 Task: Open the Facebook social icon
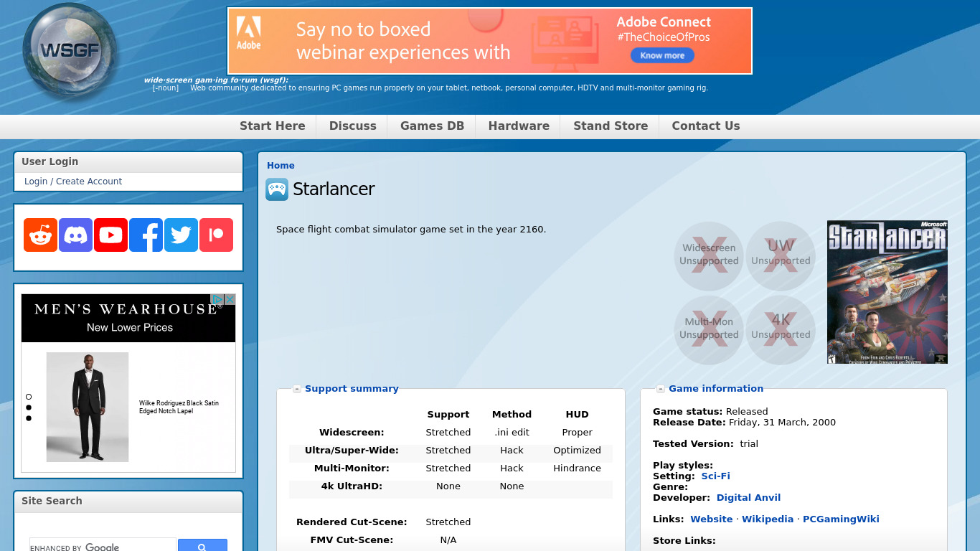[146, 235]
